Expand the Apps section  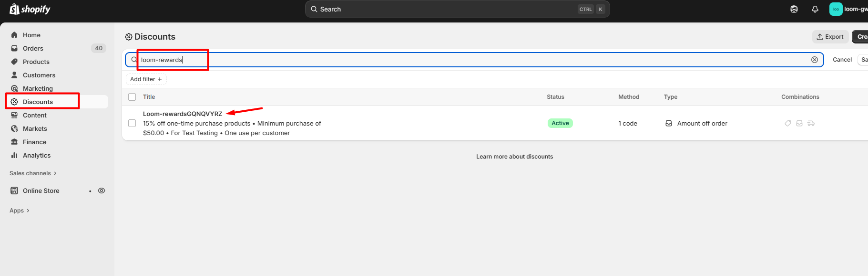point(20,211)
